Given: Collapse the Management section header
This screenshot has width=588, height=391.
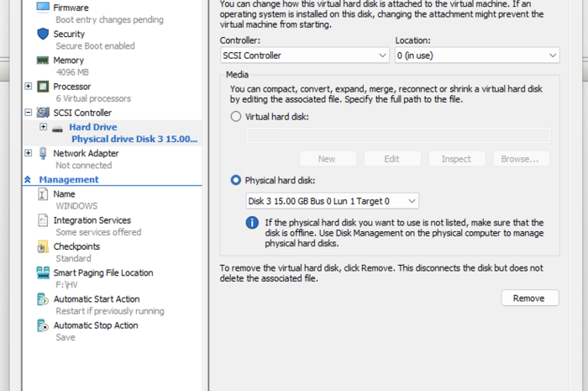Looking at the screenshot, I should 28,180.
